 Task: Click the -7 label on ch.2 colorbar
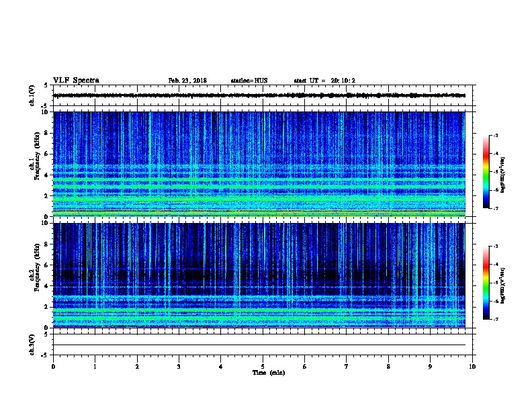point(496,320)
